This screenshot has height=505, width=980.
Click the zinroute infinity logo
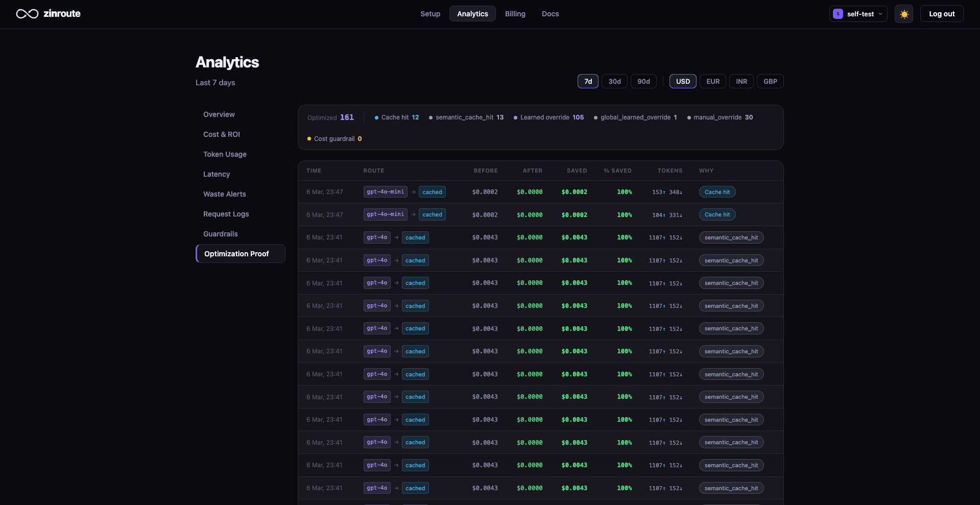(x=27, y=14)
